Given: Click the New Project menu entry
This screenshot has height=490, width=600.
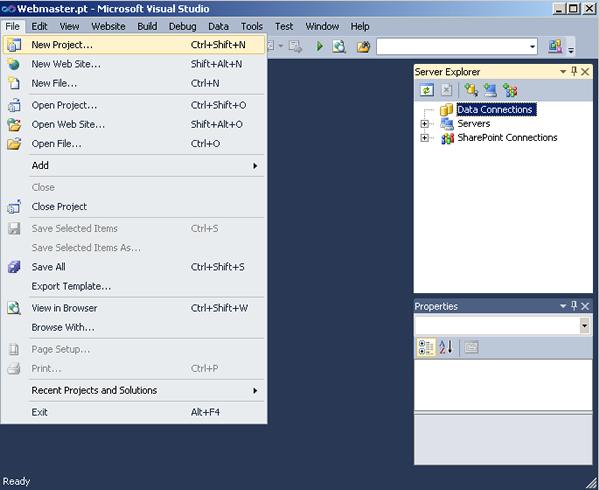Looking at the screenshot, I should (x=134, y=45).
